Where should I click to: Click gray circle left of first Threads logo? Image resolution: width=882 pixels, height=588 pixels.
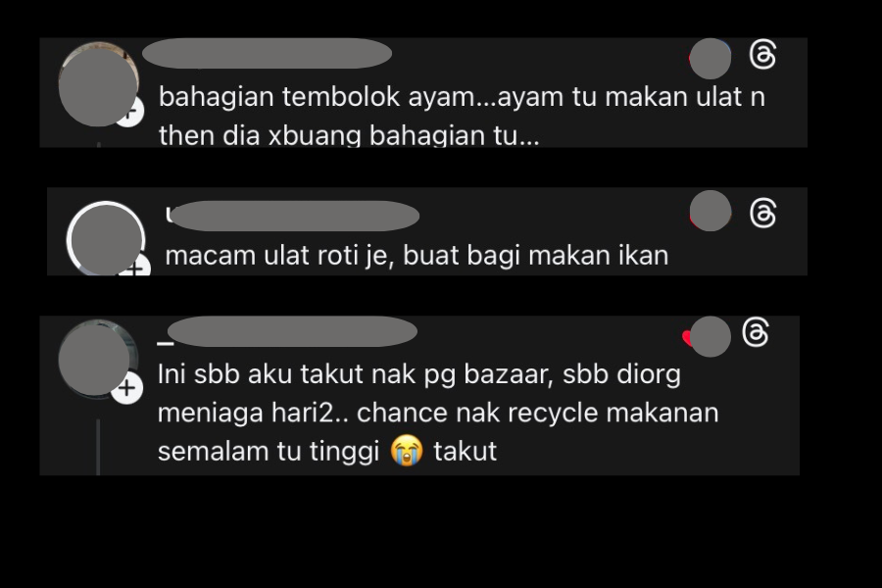click(x=710, y=59)
